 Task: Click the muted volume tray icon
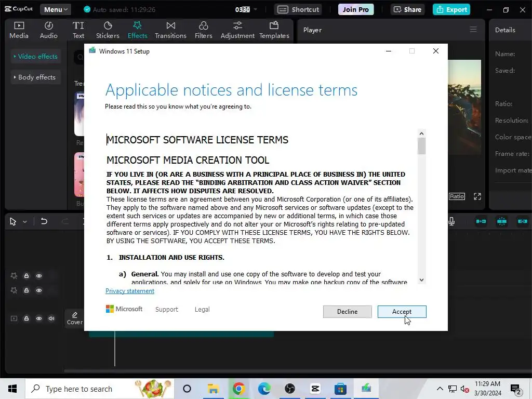point(464,389)
